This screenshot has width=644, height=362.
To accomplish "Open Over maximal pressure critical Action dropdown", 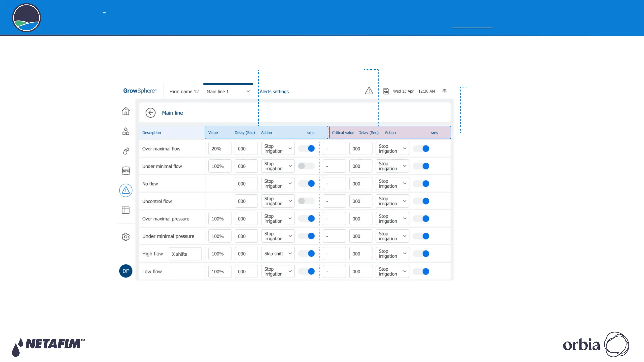I will (x=392, y=218).
